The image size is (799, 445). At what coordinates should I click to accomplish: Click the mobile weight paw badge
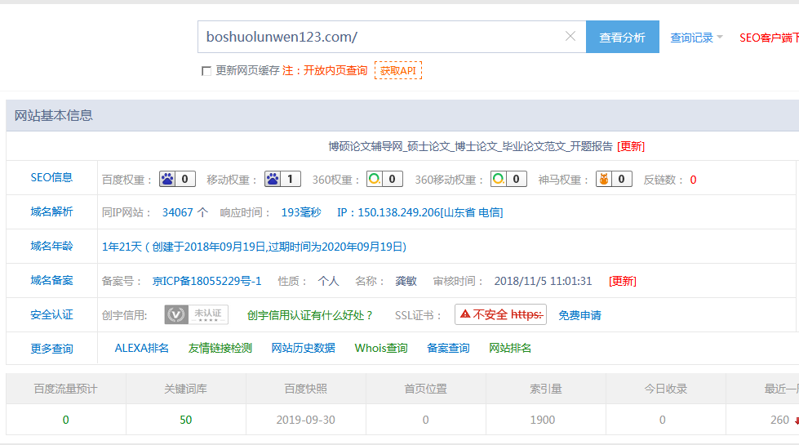(274, 180)
